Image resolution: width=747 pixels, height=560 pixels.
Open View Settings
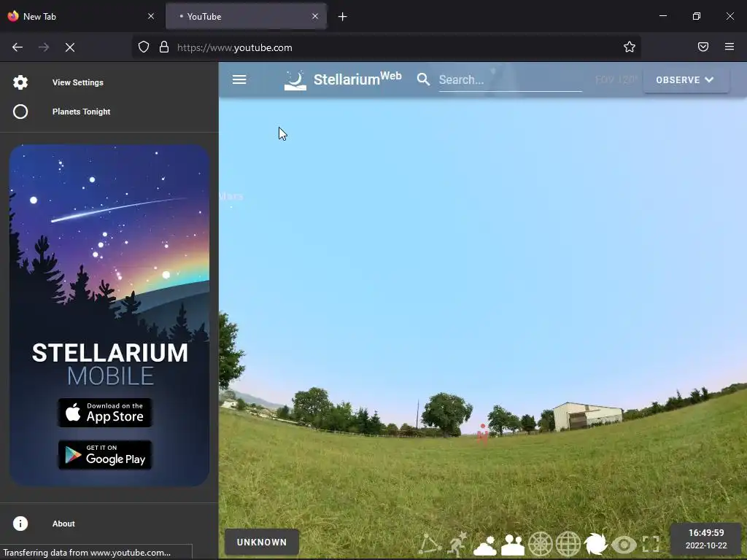(x=109, y=82)
